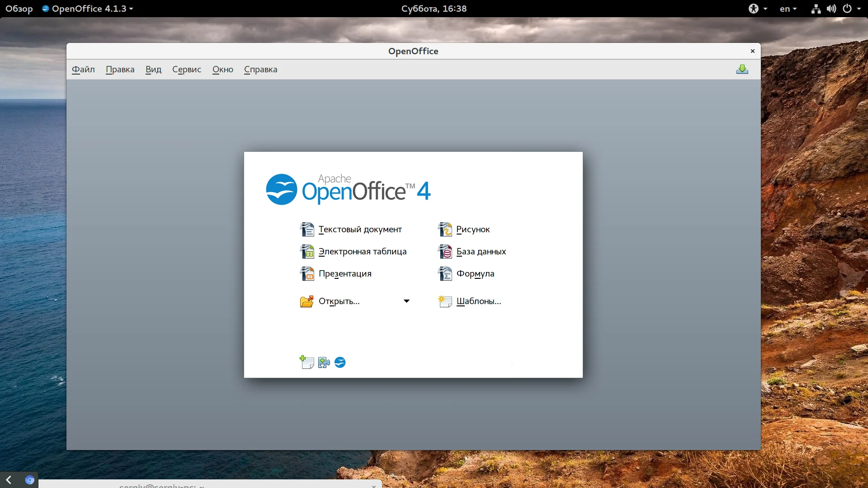
Task: Click the Presentation (Презентация) icon
Action: [307, 274]
